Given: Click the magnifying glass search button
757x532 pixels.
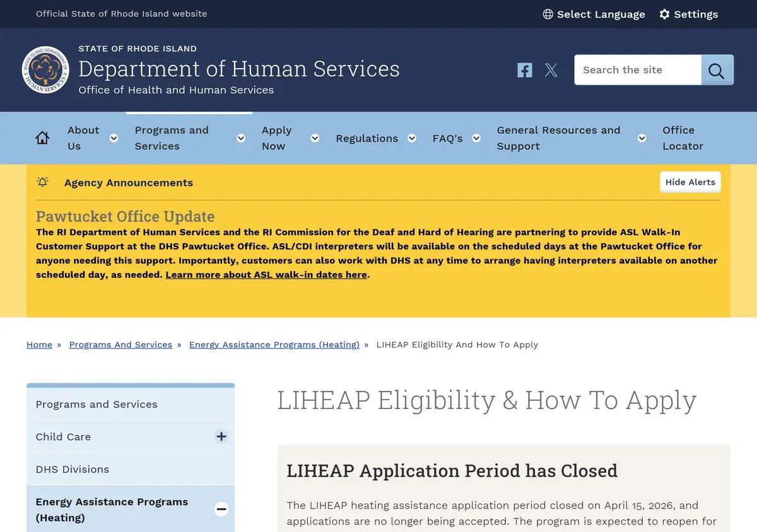Looking at the screenshot, I should click(717, 70).
